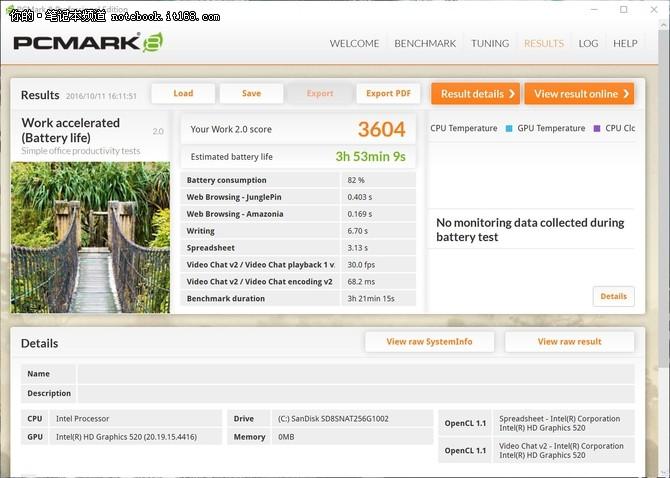Viewport: 670px width, 478px height.
Task: Open the WELCOME tab
Action: click(x=354, y=44)
